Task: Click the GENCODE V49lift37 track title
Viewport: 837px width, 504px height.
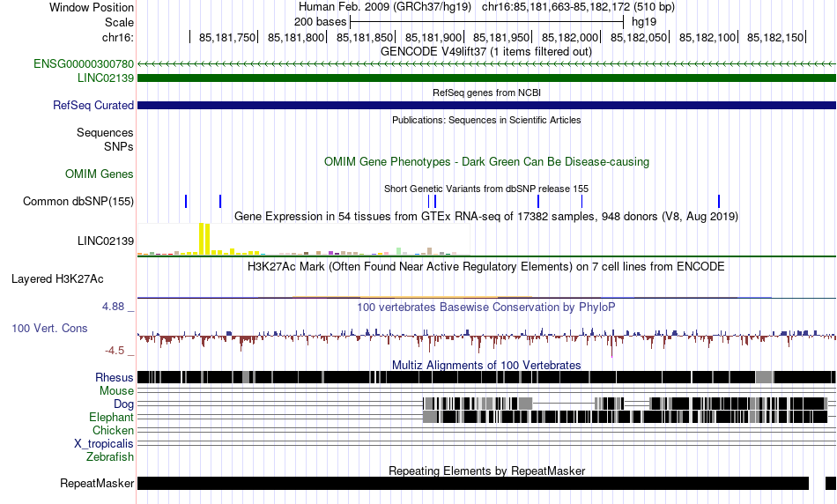Action: pyautogui.click(x=486, y=52)
